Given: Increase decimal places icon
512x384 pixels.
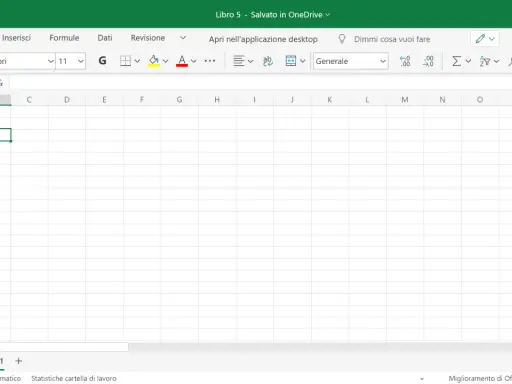Looking at the screenshot, I should (405, 61).
